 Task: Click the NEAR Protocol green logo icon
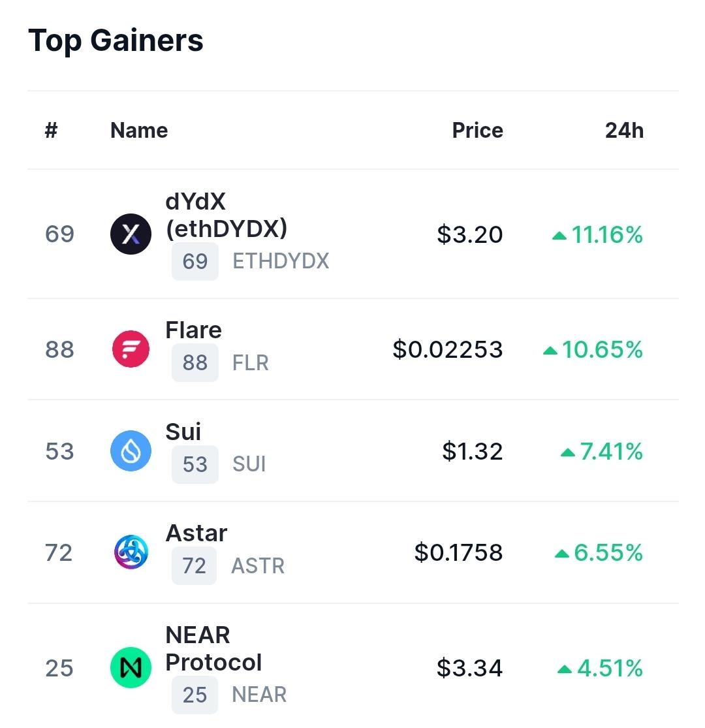click(131, 668)
